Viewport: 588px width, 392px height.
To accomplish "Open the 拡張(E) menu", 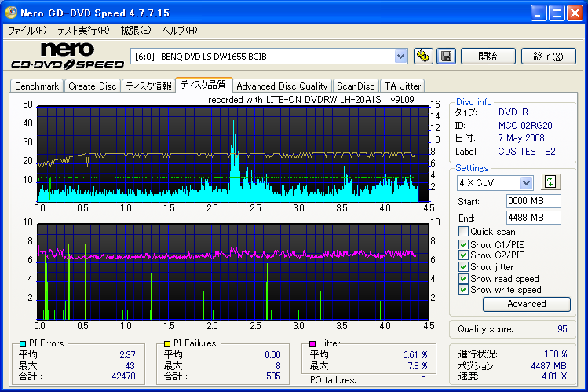I will (135, 31).
